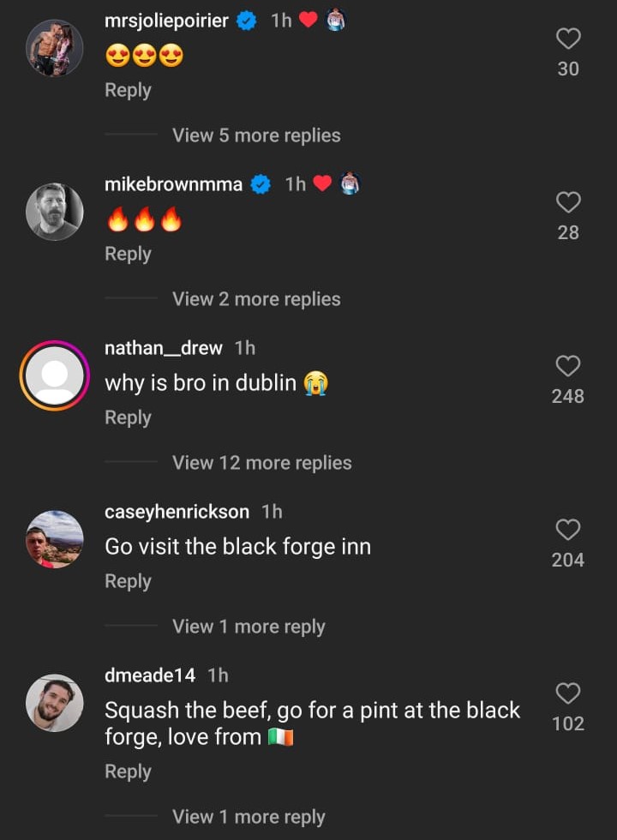Like the mrsjoliepoirier comment
Image resolution: width=617 pixels, height=840 pixels.
[568, 39]
